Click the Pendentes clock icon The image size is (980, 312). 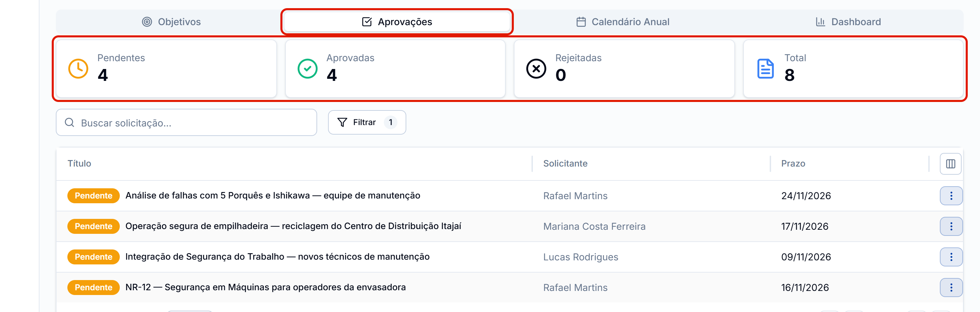(x=78, y=69)
